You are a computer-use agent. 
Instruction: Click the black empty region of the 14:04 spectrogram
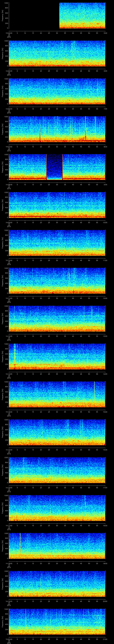click(x=34, y=16)
